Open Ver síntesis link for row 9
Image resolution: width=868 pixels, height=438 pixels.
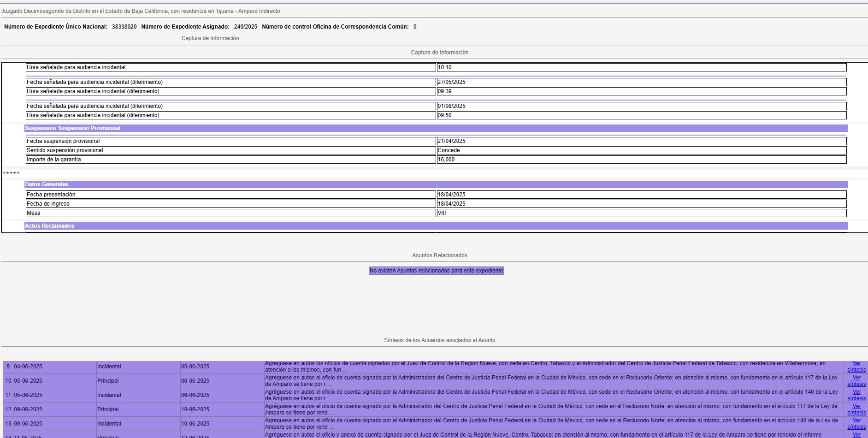(856, 367)
